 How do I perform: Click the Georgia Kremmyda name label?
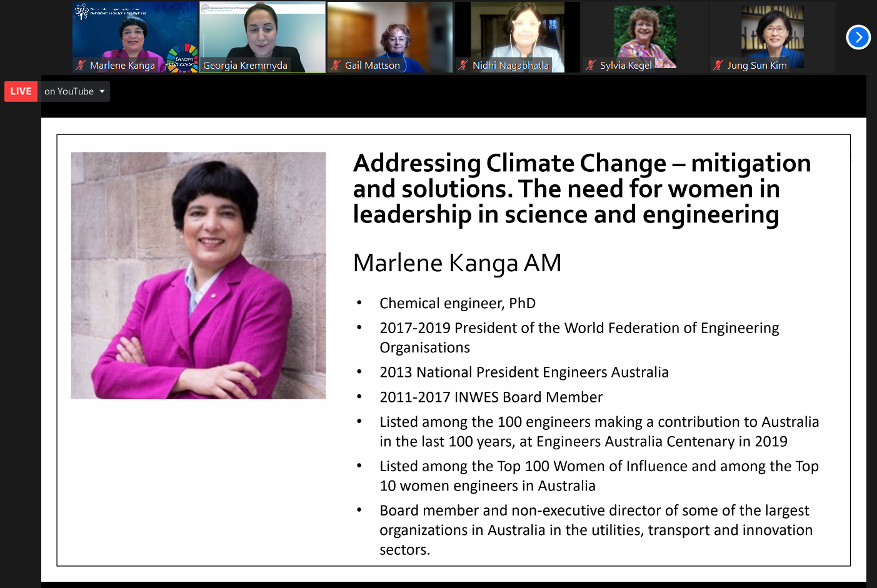[245, 65]
